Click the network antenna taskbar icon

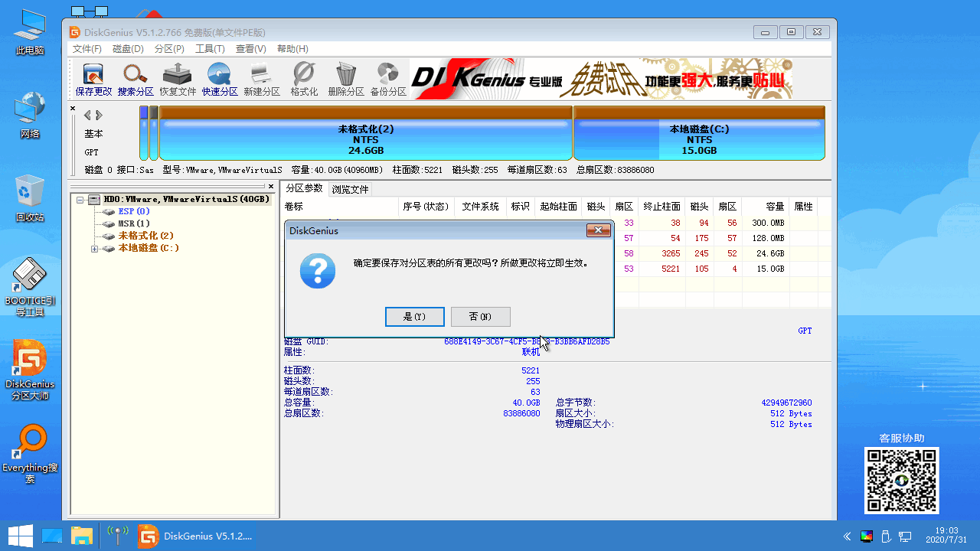tap(117, 536)
